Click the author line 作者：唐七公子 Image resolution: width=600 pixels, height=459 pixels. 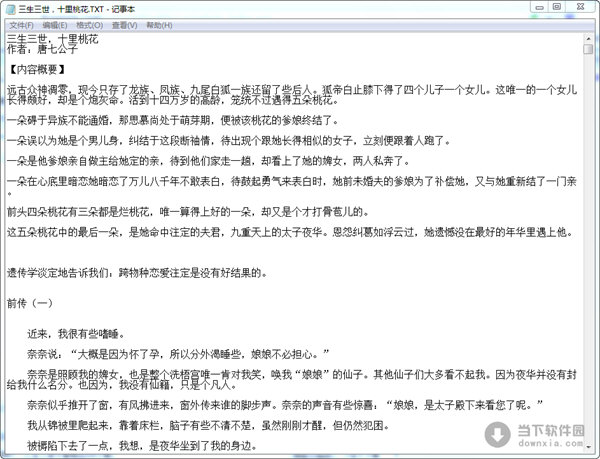(x=42, y=49)
